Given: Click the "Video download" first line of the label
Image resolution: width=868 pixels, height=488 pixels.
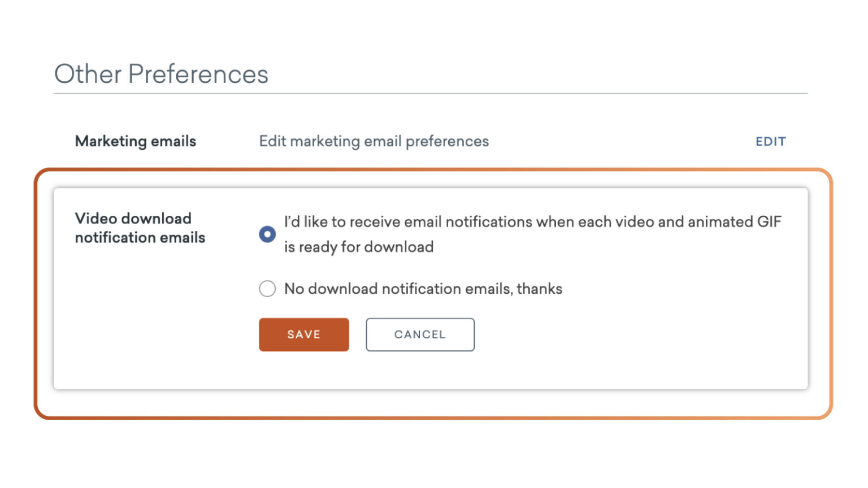Looking at the screenshot, I should (133, 219).
